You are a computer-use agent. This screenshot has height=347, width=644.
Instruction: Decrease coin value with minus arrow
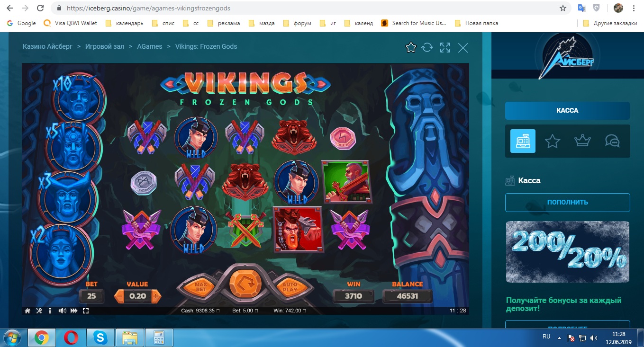pos(120,297)
